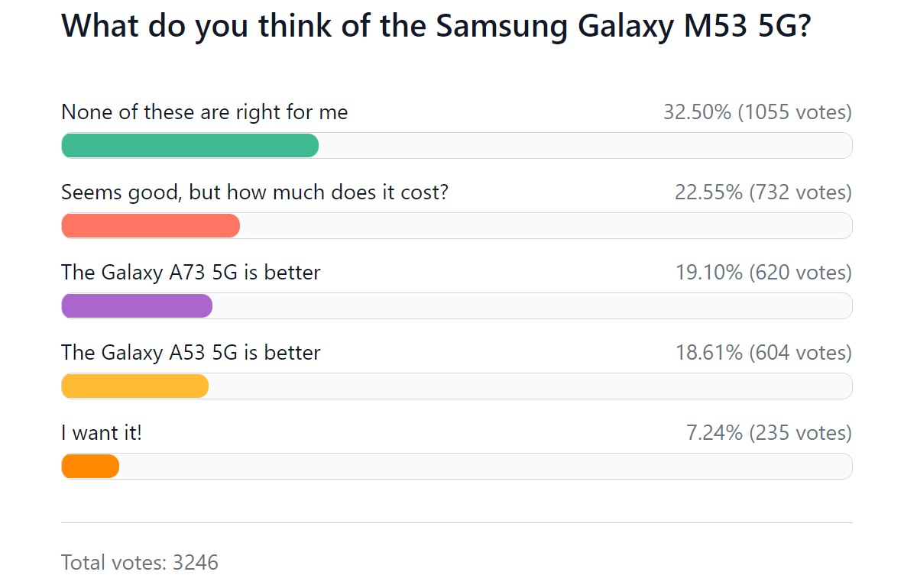Click the orange "I want it!" progress bar
Image resolution: width=917 pixels, height=588 pixels.
90,466
